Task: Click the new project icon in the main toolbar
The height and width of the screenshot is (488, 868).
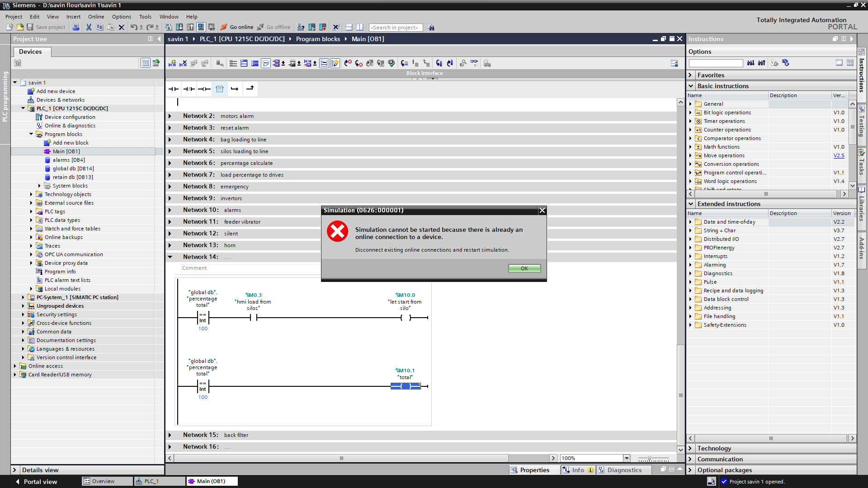Action: (9, 27)
